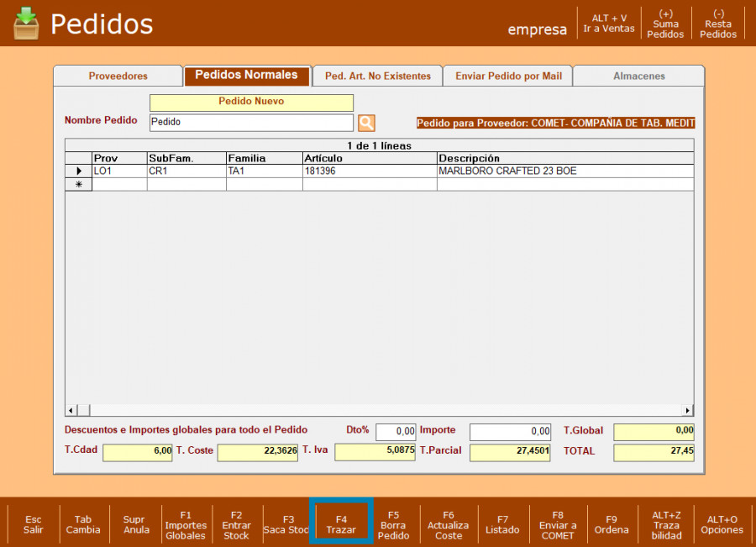Select the MARLBORO CRAFTED 23 BOE cell
The width and height of the screenshot is (756, 547).
pyautogui.click(x=564, y=171)
